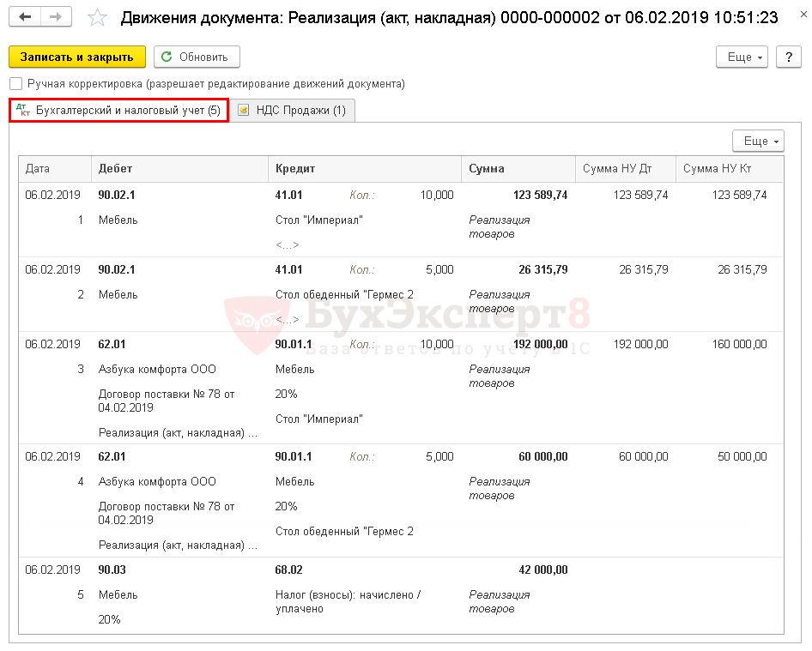Click 'Азбука комфорта ООО' in row 3
Viewport: 812px width, 651px height.
click(157, 369)
